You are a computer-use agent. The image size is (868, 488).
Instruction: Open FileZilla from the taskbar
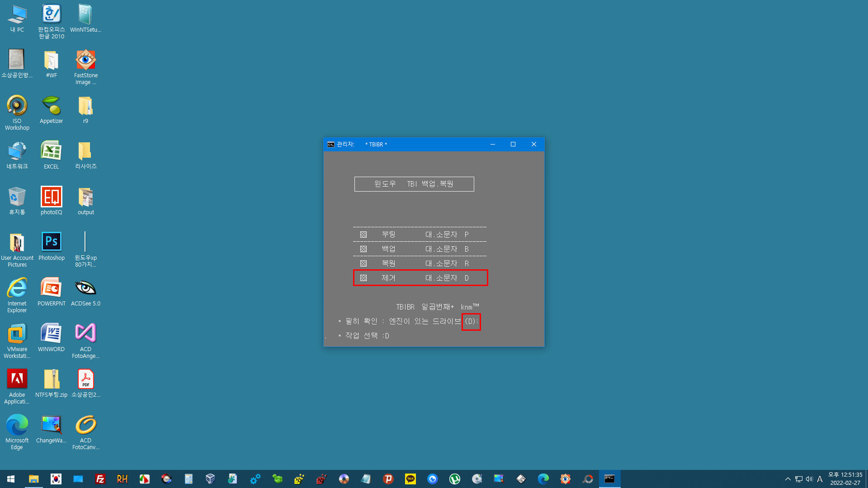(100, 479)
